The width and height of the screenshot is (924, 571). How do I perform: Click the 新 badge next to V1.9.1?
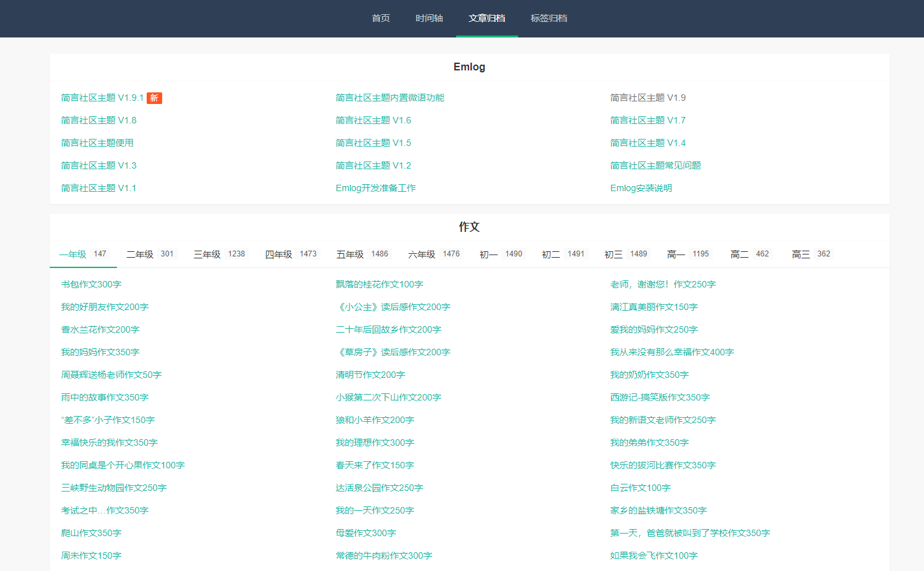[154, 98]
